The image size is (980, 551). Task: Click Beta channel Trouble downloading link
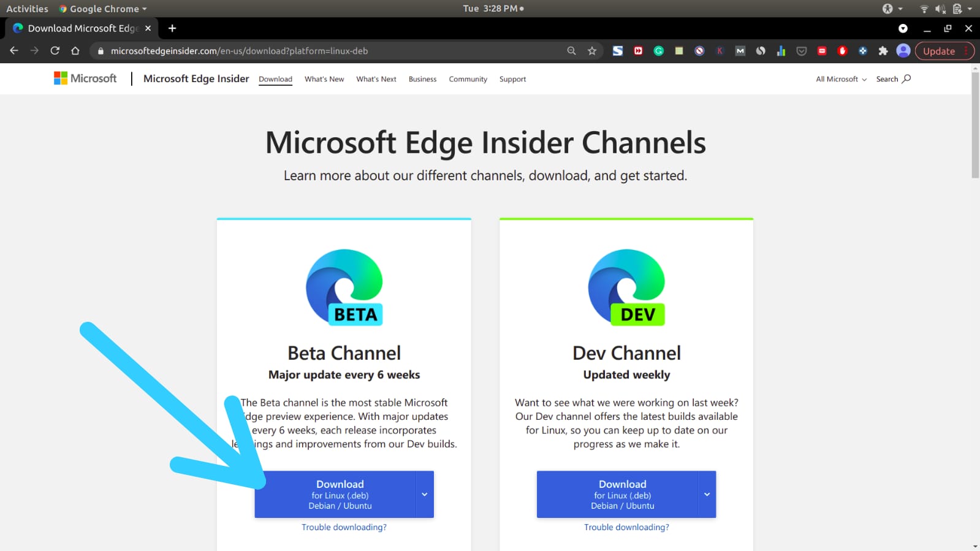tap(344, 527)
